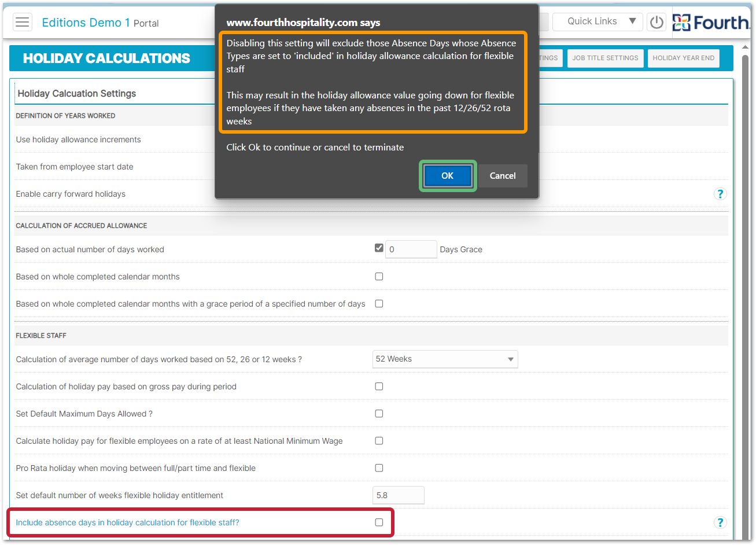Click OK in the confirmation dialog
The width and height of the screenshot is (756, 545).
(448, 176)
